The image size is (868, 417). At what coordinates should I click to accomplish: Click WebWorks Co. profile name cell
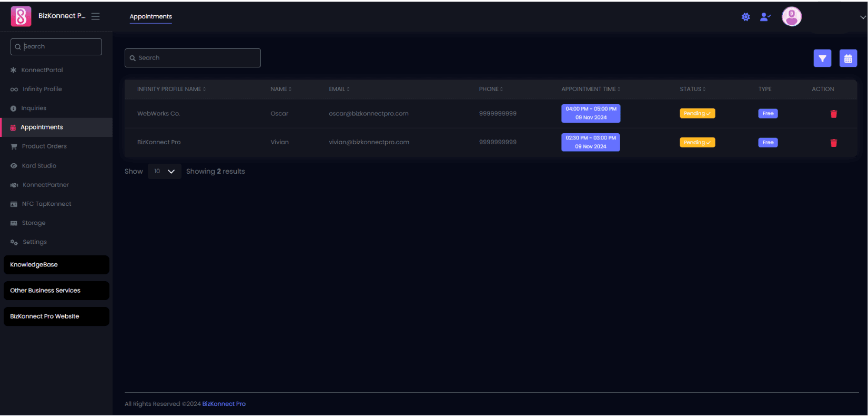pos(158,114)
